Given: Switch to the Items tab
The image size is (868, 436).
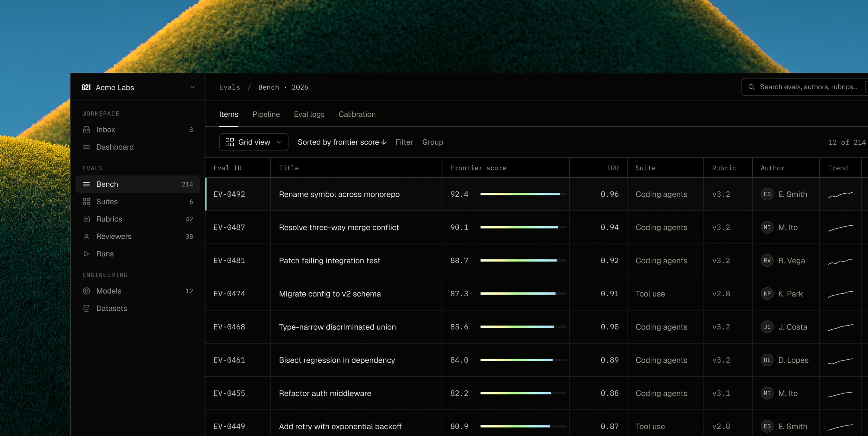Looking at the screenshot, I should click(228, 114).
